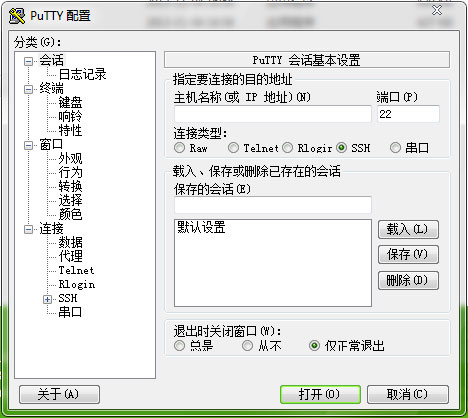Click the port field showing 22
The width and height of the screenshot is (468, 418).
click(x=408, y=114)
